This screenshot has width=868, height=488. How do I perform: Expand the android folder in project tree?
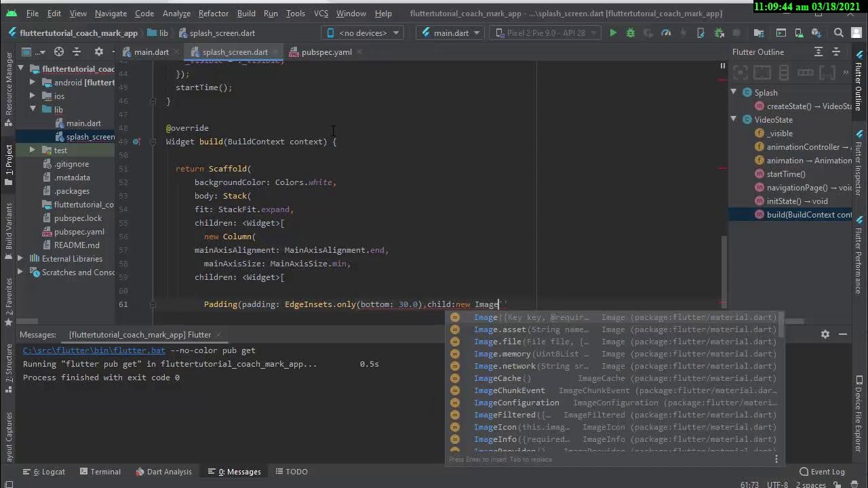(32, 82)
